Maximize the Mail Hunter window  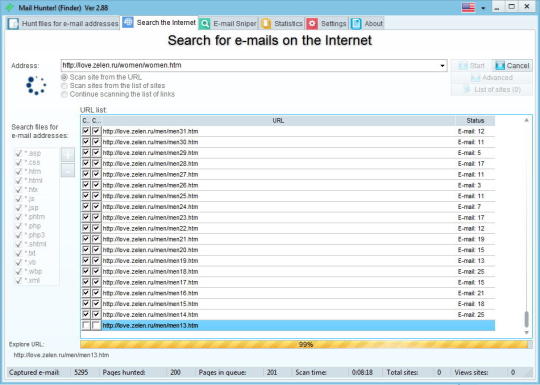pos(511,7)
